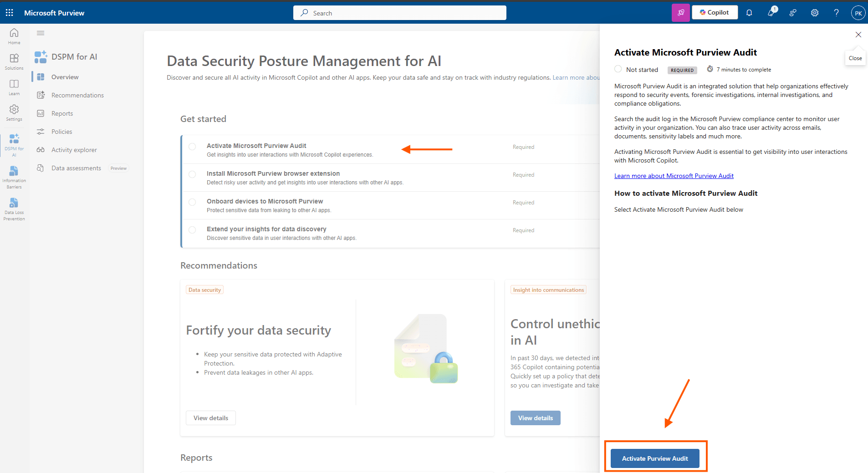Open Activate Microsoft Purview Audit task title
The width and height of the screenshot is (868, 473).
click(256, 146)
